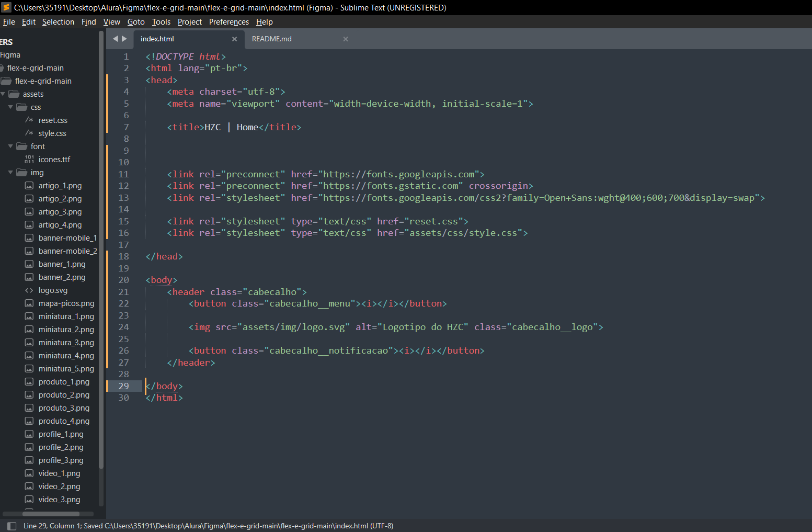Click the Sublime Text logo in title bar
This screenshot has height=532, width=812.
point(6,7)
